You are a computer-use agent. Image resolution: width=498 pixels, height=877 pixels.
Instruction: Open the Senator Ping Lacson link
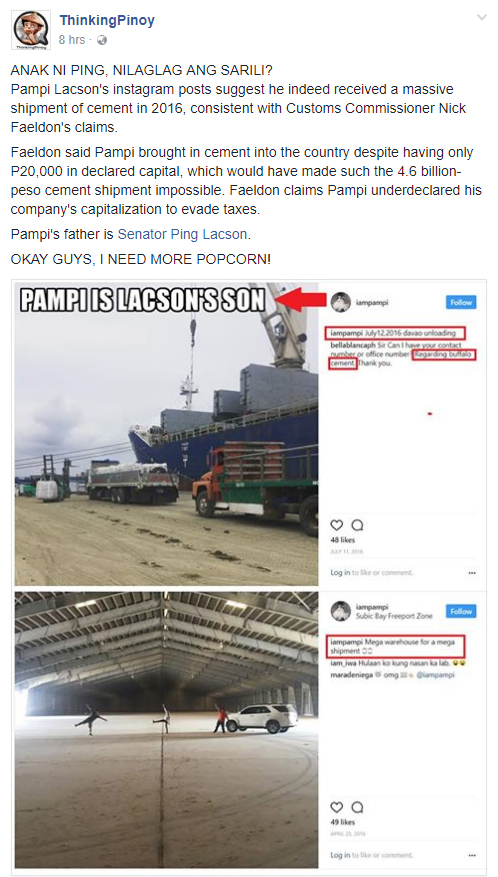click(182, 234)
